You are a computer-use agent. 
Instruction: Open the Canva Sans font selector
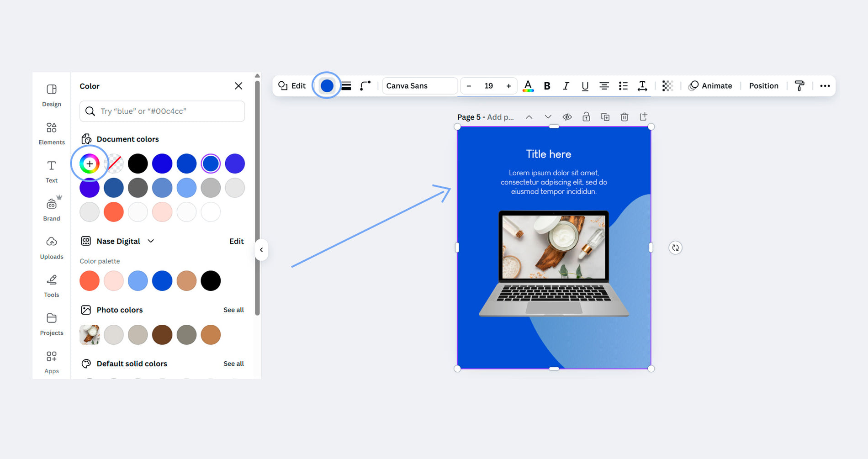pyautogui.click(x=419, y=86)
